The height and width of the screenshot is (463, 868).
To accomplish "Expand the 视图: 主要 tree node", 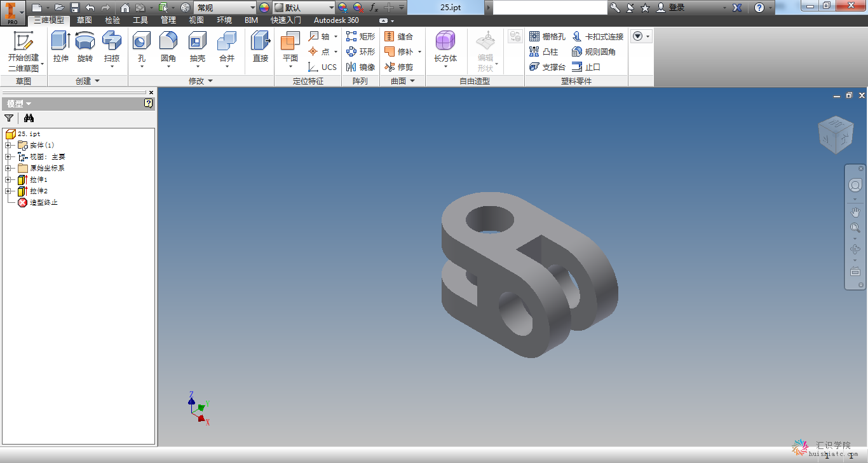I will click(9, 156).
